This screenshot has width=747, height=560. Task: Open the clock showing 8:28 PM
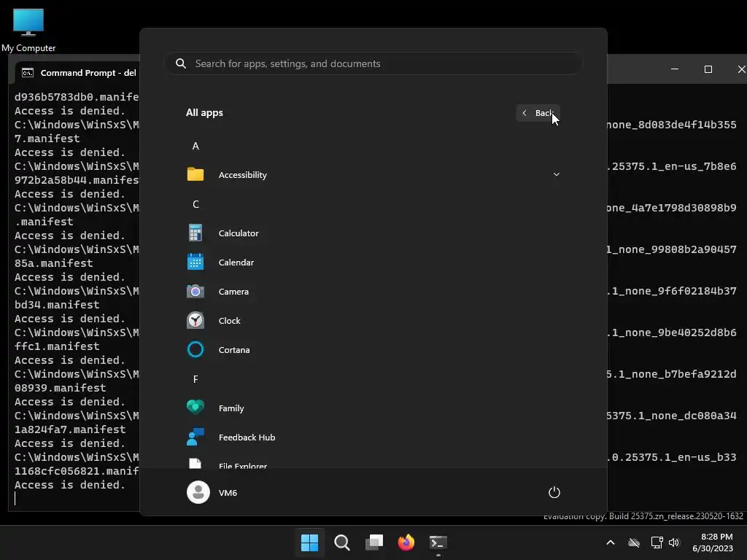(x=713, y=542)
